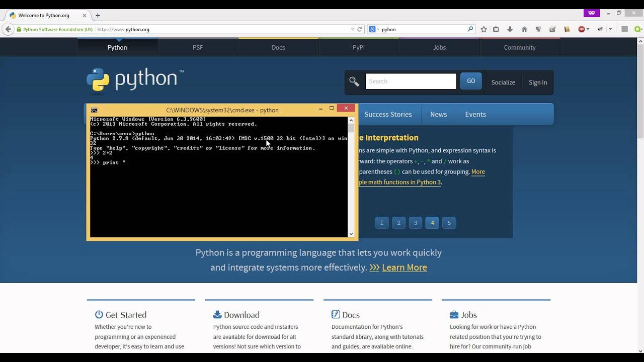This screenshot has height=362, width=644.
Task: Click the search magnifier in Firefox search box
Action: tap(470, 29)
